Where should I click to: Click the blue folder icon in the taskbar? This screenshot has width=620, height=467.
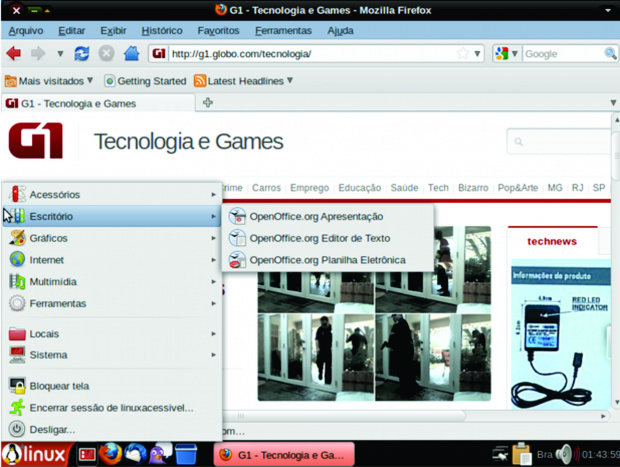tap(186, 454)
